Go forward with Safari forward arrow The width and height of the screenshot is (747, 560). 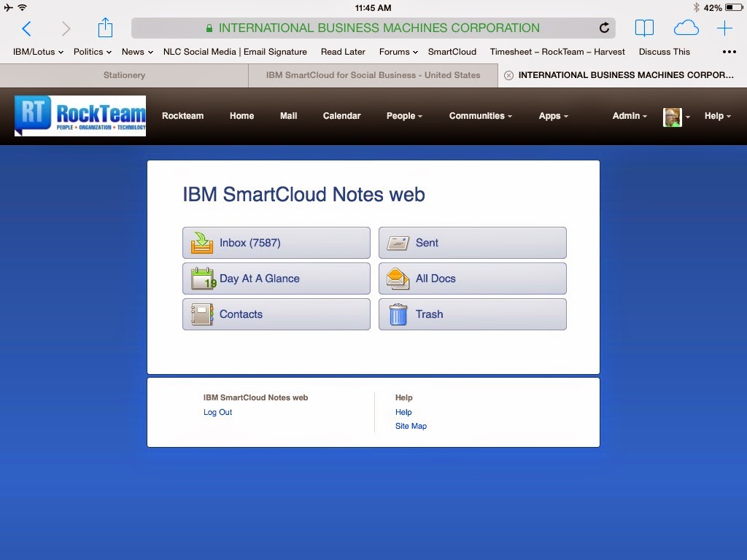click(x=66, y=28)
